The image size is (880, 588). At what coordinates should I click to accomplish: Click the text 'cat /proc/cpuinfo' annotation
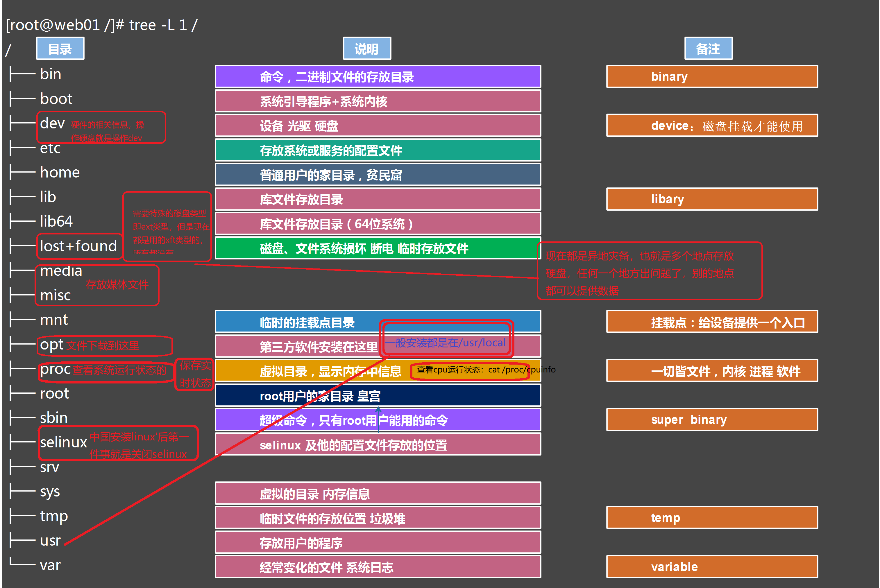pos(522,370)
